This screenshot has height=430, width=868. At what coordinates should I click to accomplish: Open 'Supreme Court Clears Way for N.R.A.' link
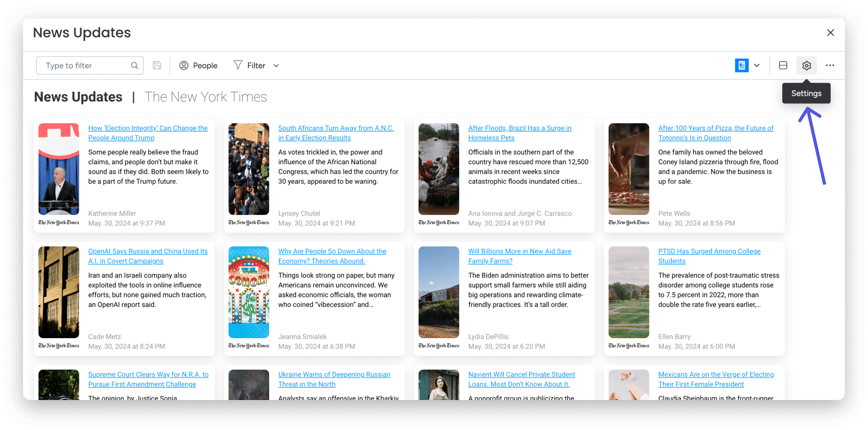[148, 379]
